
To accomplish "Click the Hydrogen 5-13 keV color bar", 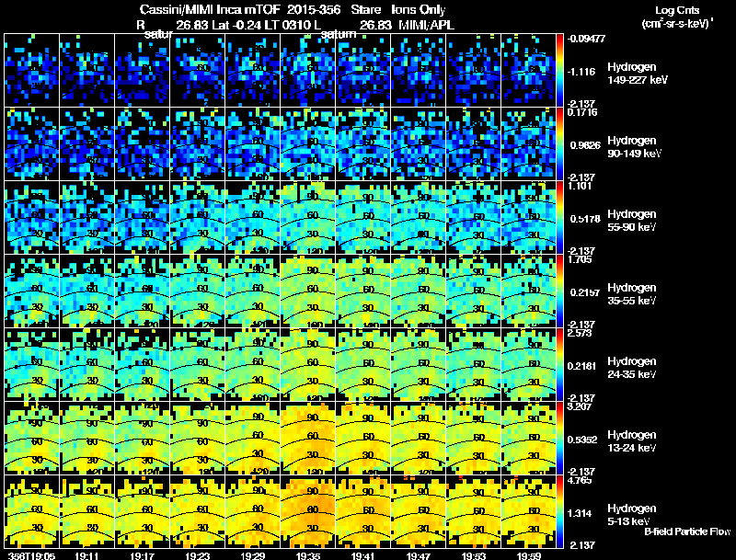I will coord(559,511).
